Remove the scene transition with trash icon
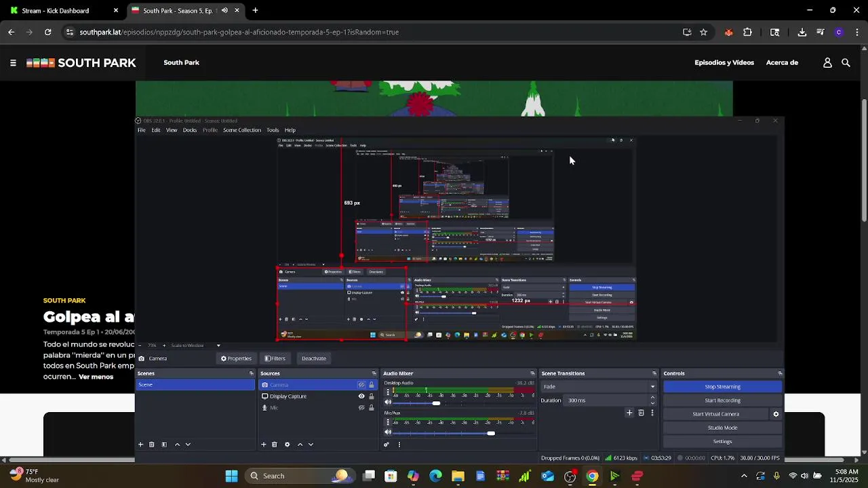The image size is (868, 488). [641, 413]
